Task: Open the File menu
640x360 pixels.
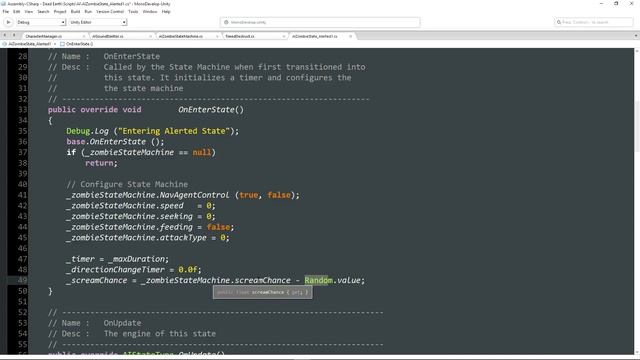Action: pyautogui.click(x=5, y=11)
